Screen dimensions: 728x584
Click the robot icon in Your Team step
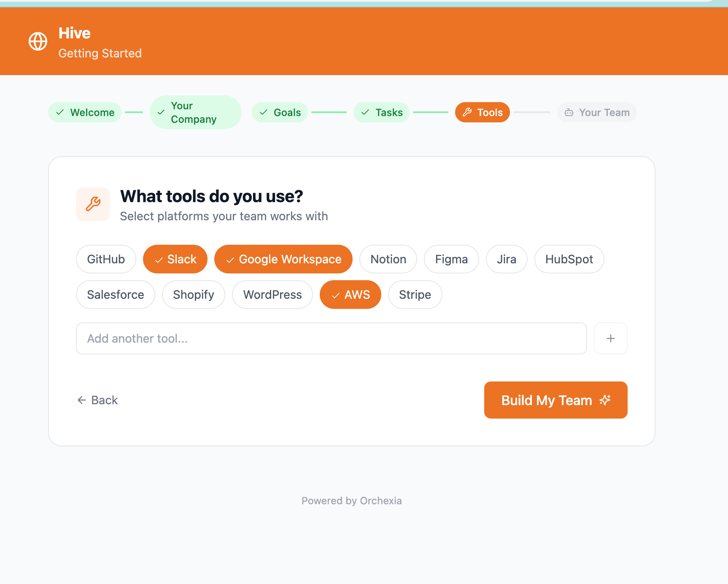[569, 113]
